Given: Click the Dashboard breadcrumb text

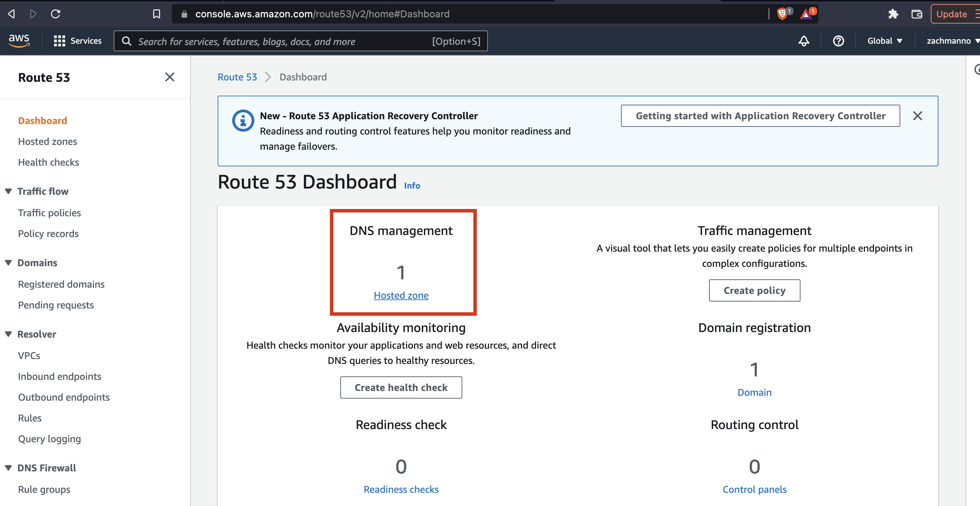Looking at the screenshot, I should coord(303,77).
